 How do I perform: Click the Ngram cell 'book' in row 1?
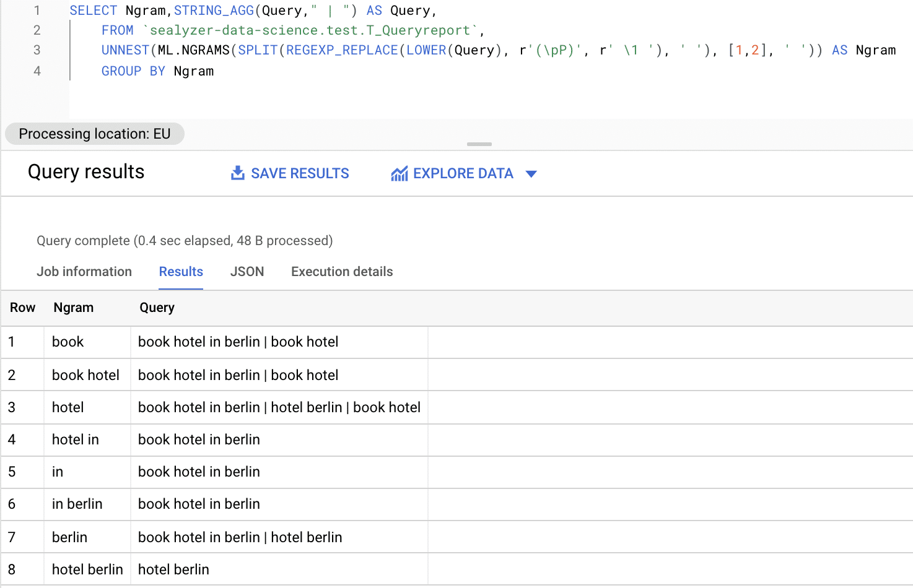[87, 342]
